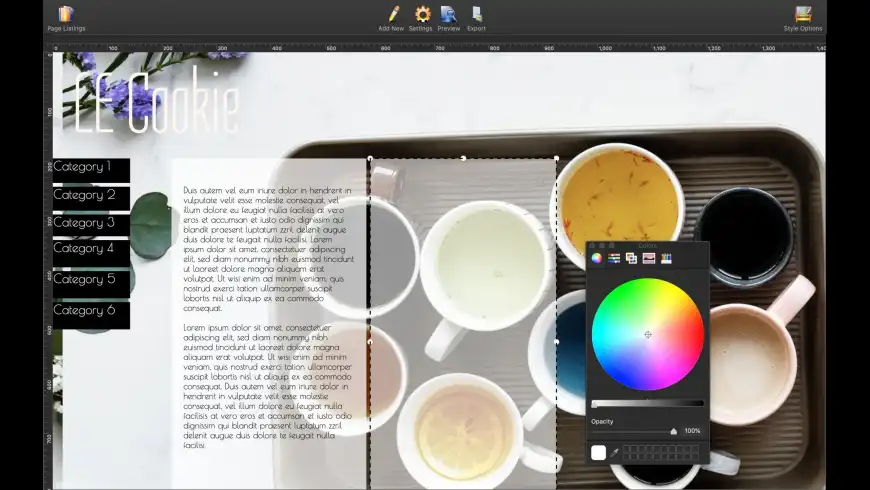Switch to pencils mode in Colors panel
Image resolution: width=870 pixels, height=490 pixels.
coord(666,258)
